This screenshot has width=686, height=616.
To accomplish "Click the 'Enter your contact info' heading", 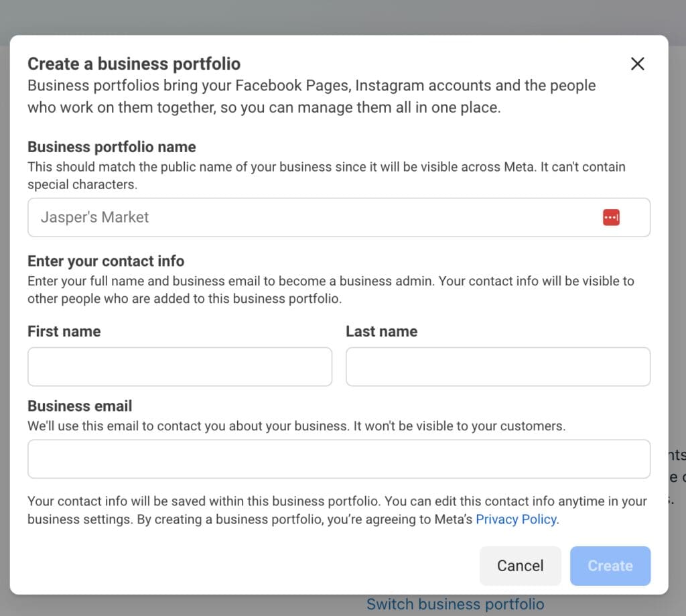I will tap(106, 261).
